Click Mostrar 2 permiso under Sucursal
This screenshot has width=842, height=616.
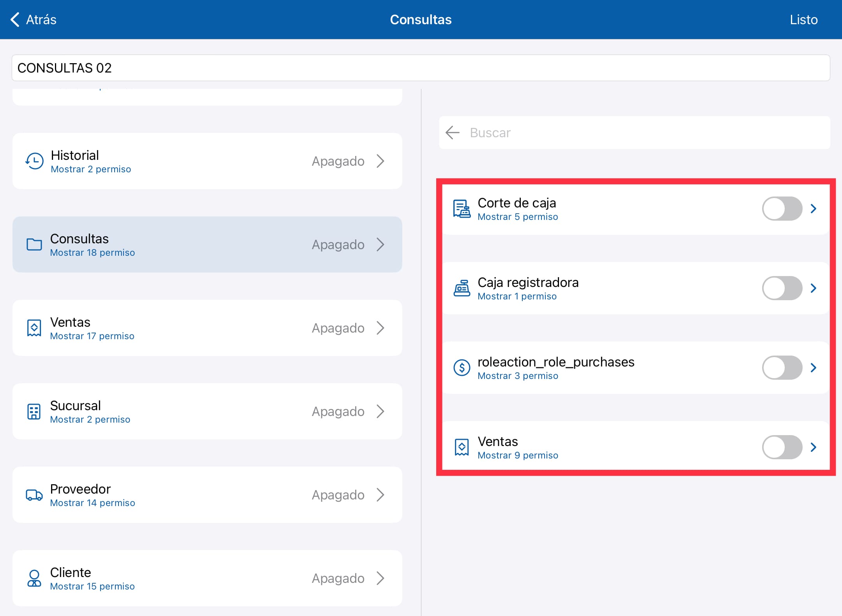coord(90,420)
